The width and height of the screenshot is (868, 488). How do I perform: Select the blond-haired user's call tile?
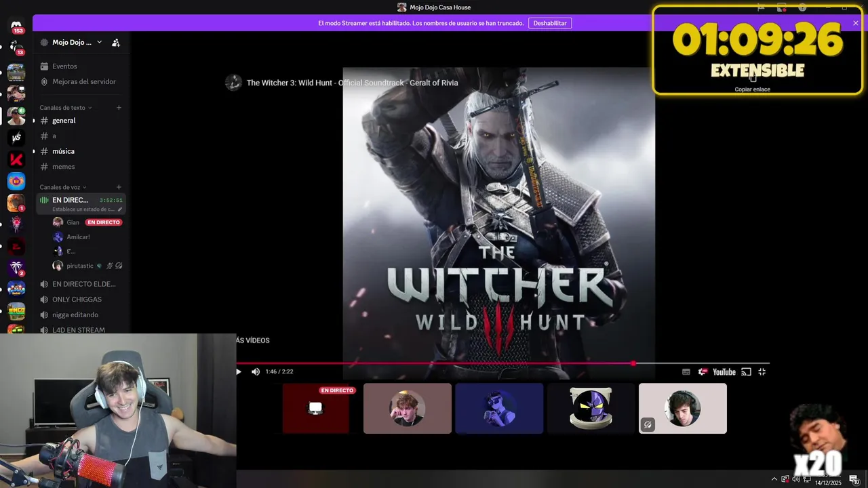click(408, 409)
